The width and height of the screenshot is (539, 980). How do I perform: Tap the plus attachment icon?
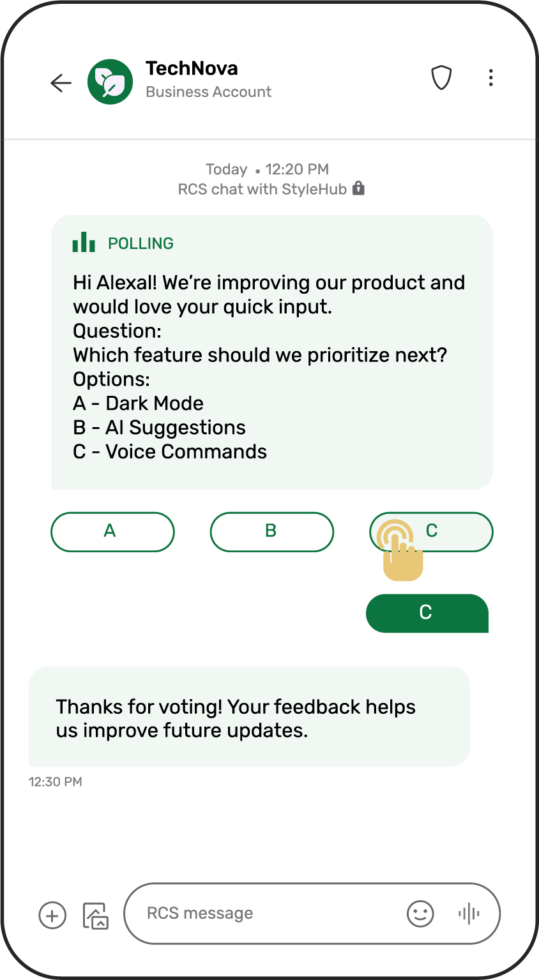point(52,915)
